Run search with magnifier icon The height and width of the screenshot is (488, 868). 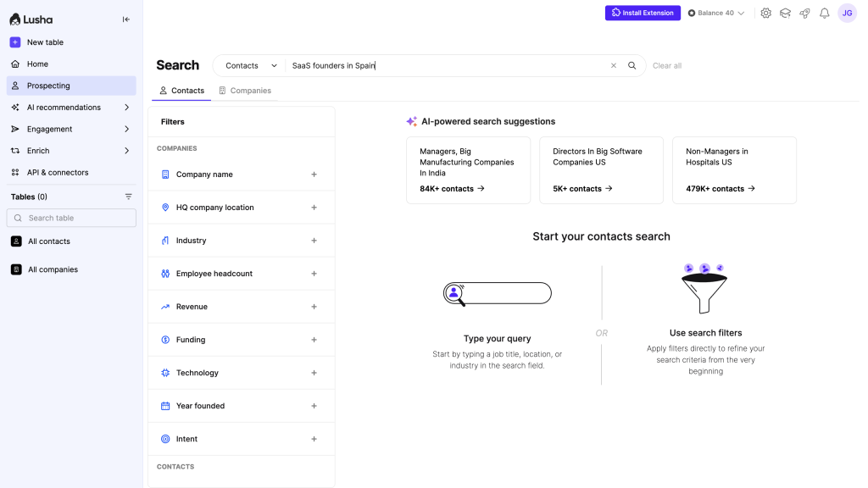click(632, 65)
